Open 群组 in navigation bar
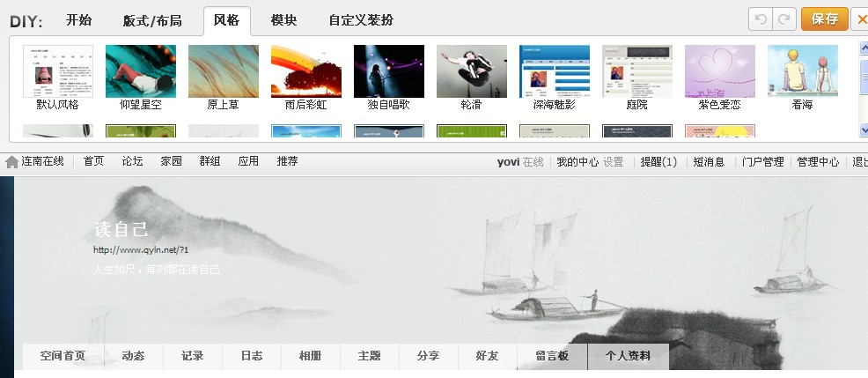The image size is (868, 378). point(210,161)
